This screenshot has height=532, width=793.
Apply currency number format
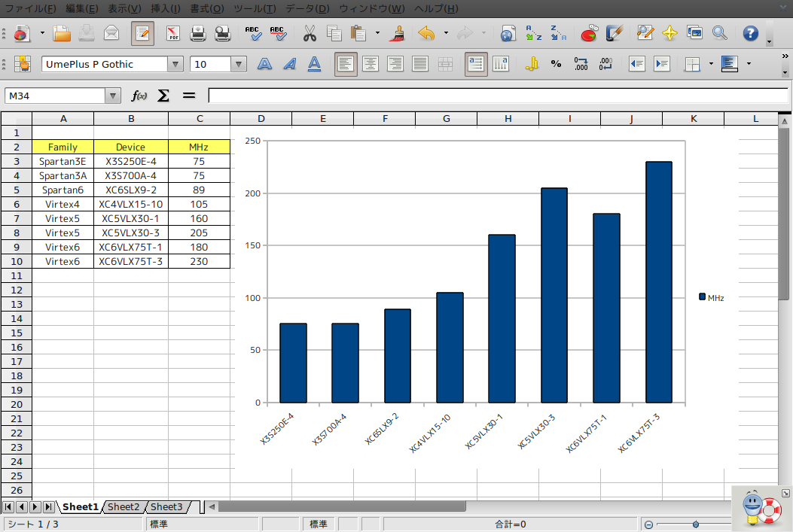(x=532, y=64)
